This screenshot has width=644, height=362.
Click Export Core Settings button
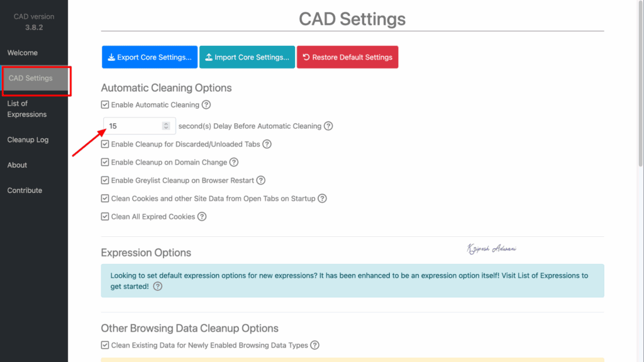[x=150, y=57]
